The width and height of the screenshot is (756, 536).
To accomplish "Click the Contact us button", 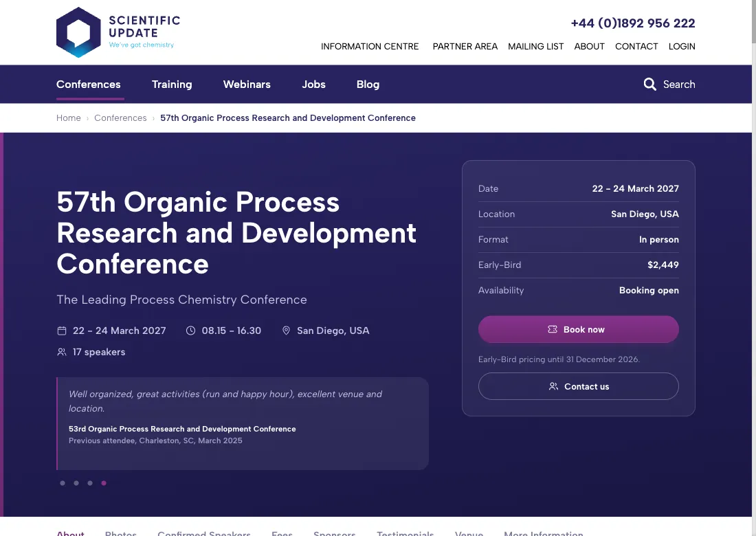I will tap(579, 386).
